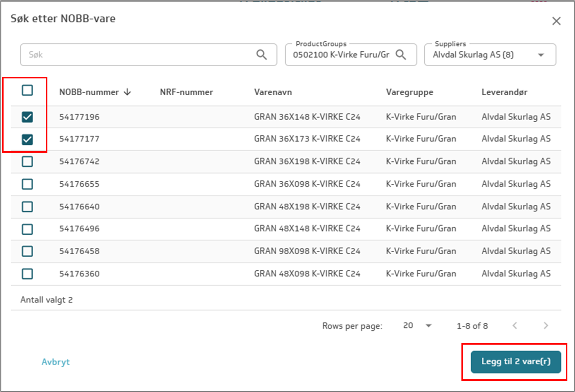Check the box for item 54176742

[x=28, y=161]
